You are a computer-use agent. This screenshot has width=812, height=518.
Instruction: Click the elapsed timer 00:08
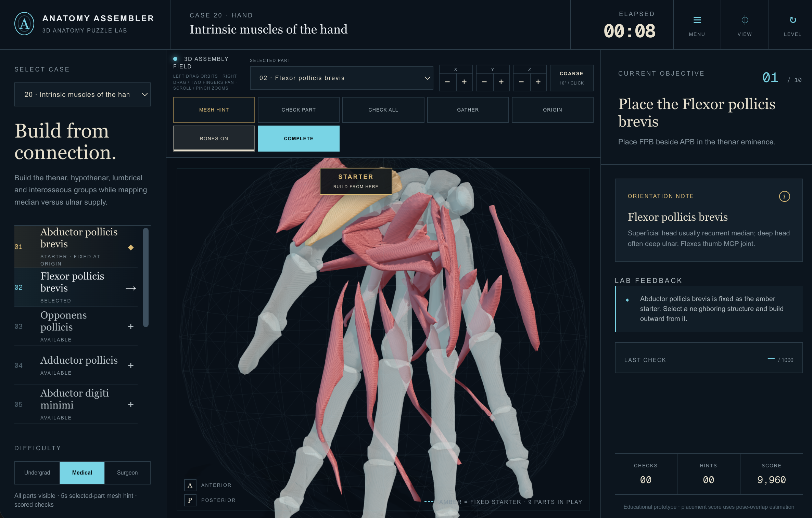(x=630, y=31)
